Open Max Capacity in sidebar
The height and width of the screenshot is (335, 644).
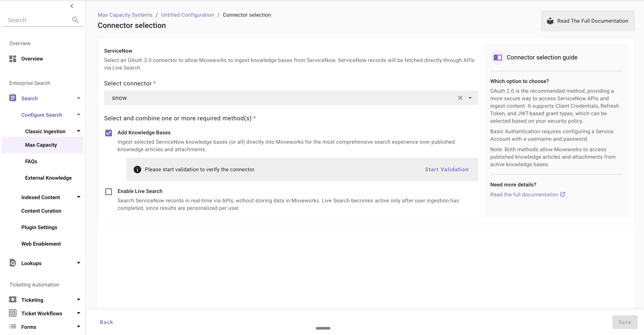tap(42, 145)
